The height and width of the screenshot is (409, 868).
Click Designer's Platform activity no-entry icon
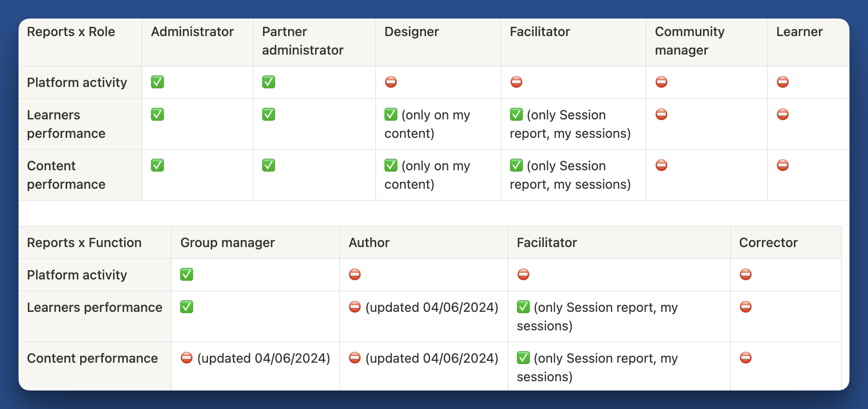(x=391, y=82)
